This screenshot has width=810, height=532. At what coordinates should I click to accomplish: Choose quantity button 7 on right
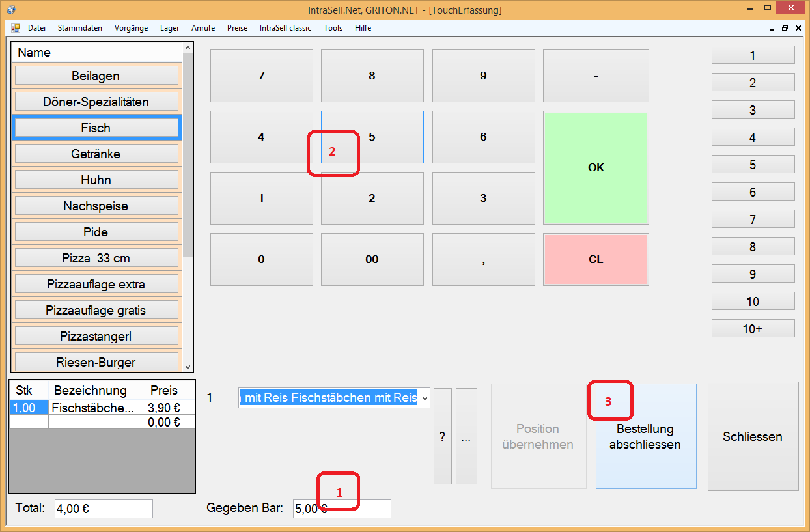point(753,219)
